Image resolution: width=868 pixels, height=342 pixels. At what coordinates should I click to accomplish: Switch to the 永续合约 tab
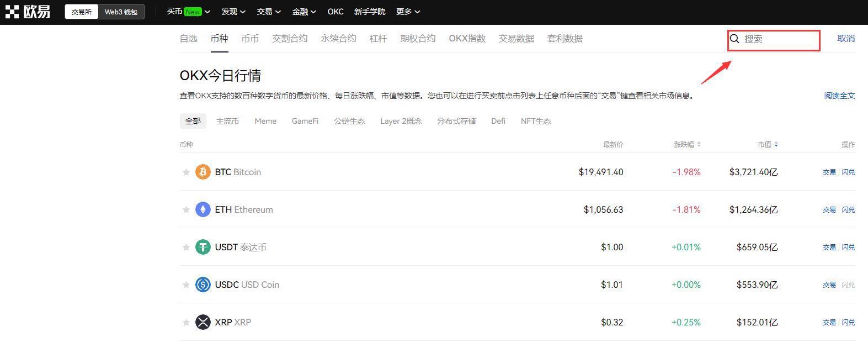(x=338, y=39)
